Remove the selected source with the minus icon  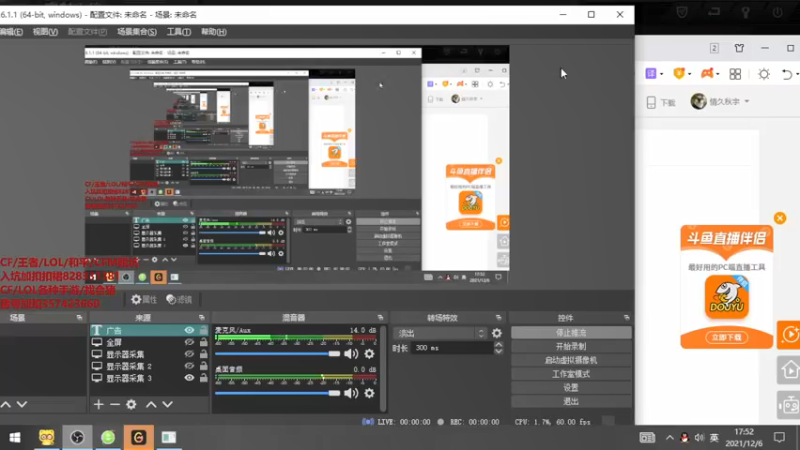[x=115, y=405]
